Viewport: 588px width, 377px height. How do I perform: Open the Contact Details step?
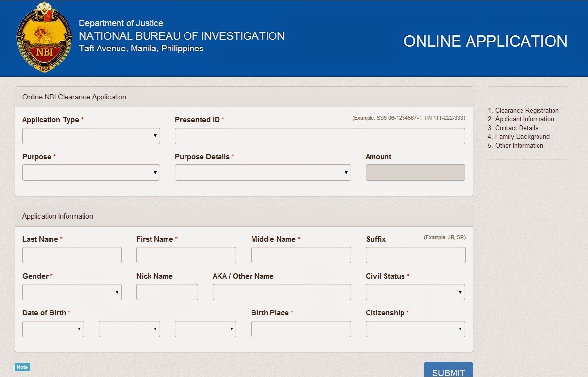516,128
